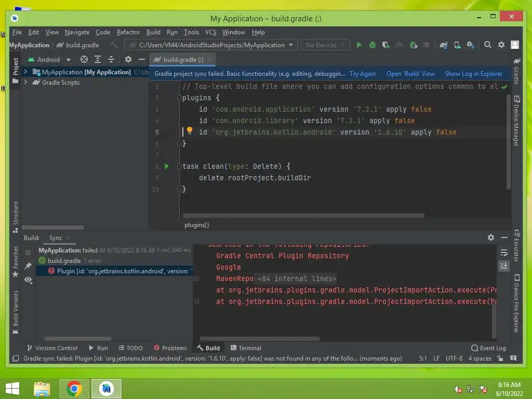The width and height of the screenshot is (532, 399).
Task: Toggle the Project tool window stripe
Action: click(15, 70)
